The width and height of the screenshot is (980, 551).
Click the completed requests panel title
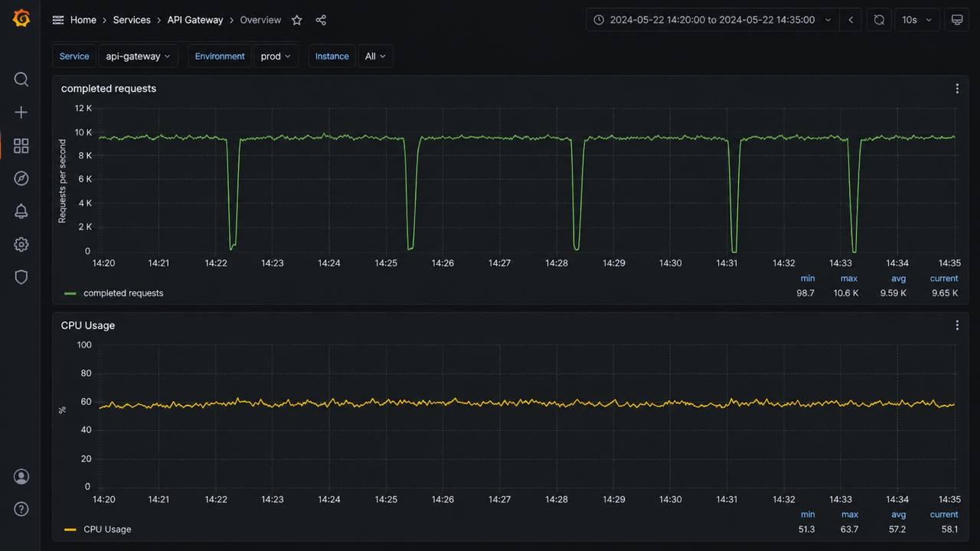[109, 89]
